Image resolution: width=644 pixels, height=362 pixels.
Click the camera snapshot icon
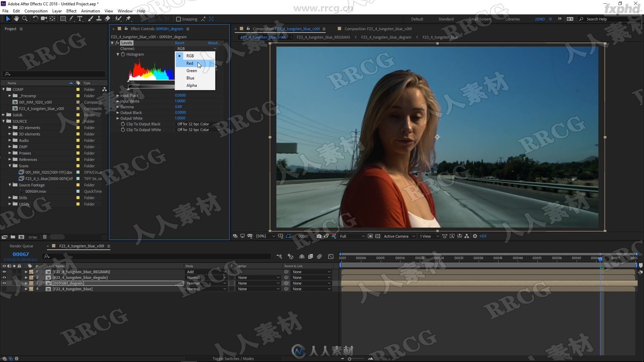point(318,236)
